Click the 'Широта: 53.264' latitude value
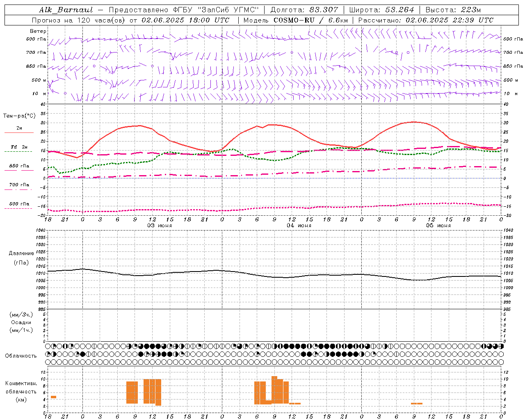Screen dimensions: 525x420 pos(382,10)
